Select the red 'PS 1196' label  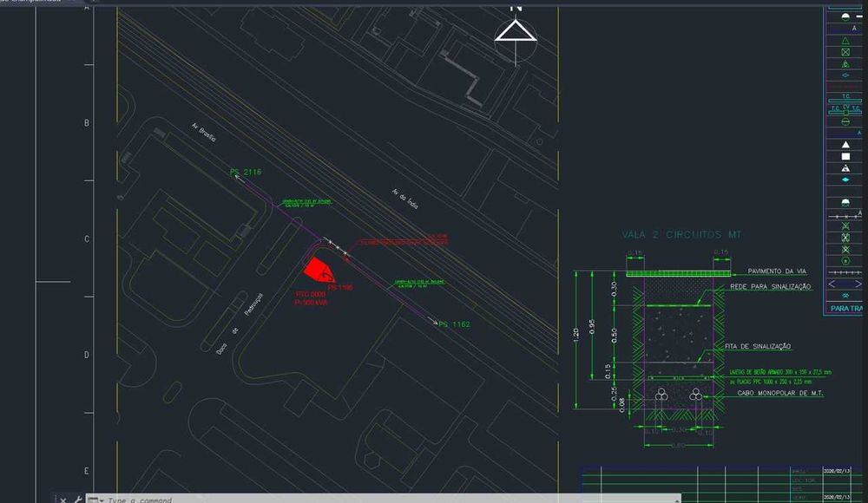(340, 288)
